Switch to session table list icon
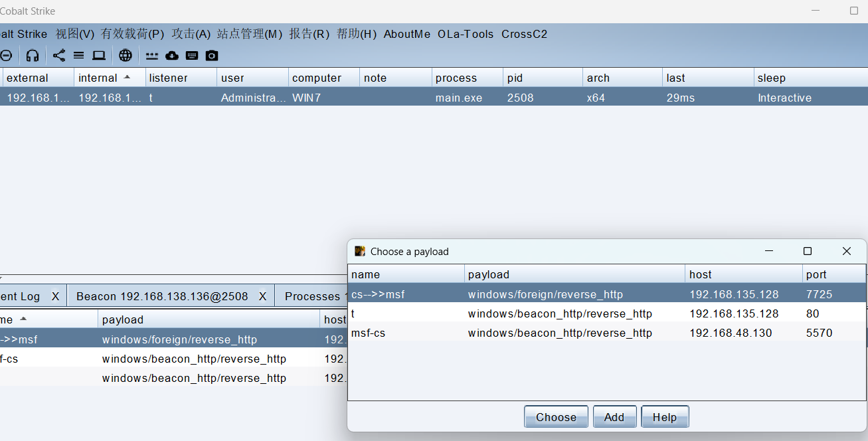868x441 pixels. pos(78,56)
